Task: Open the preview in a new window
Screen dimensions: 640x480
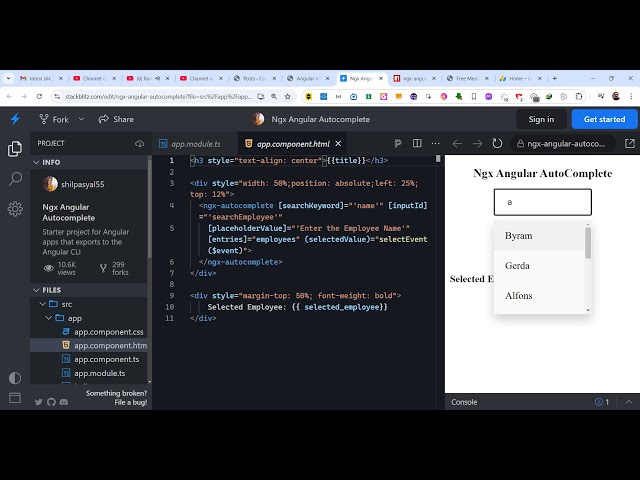Action: point(629,144)
